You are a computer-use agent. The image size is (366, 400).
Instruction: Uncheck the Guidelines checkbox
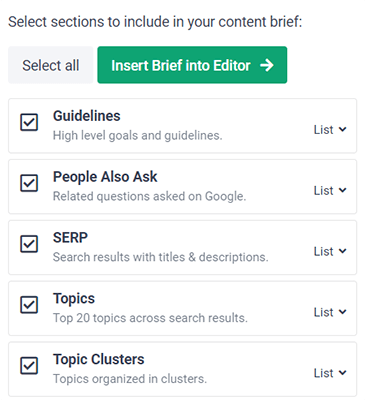pos(29,122)
